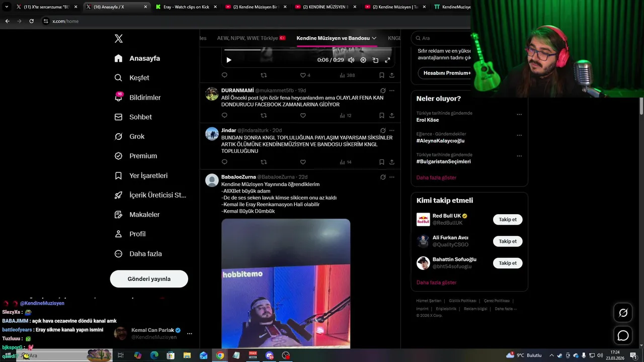Open video settings gear icon

click(x=363, y=60)
